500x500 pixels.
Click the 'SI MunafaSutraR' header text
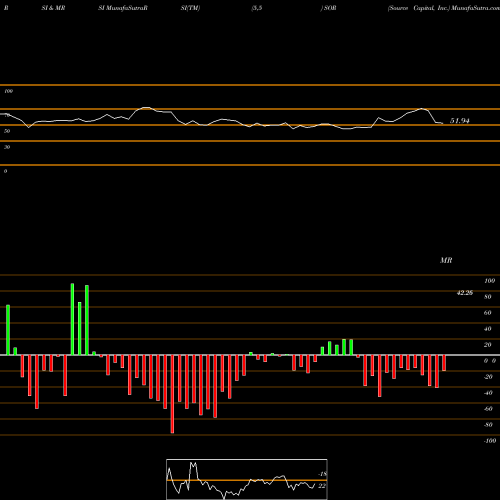tap(123, 8)
